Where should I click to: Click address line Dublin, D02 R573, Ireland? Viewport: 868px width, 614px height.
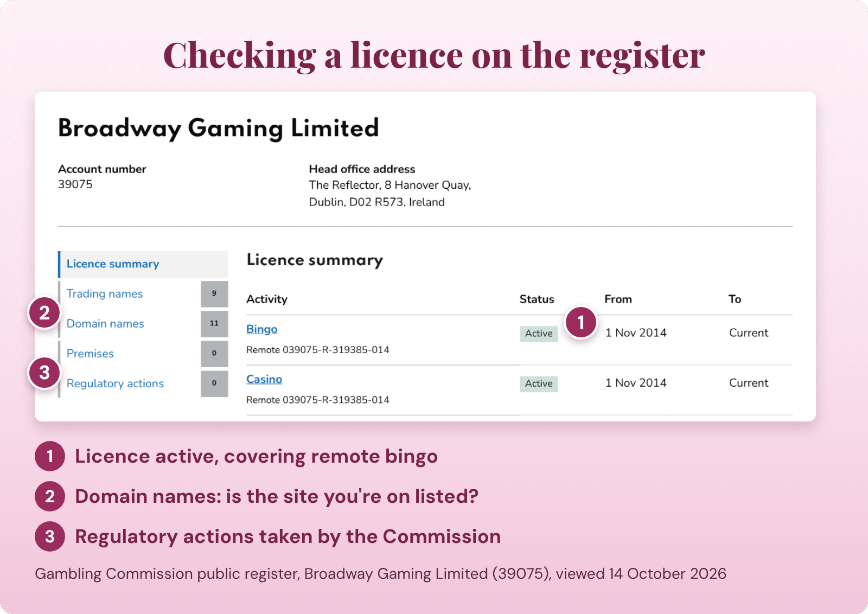[377, 202]
